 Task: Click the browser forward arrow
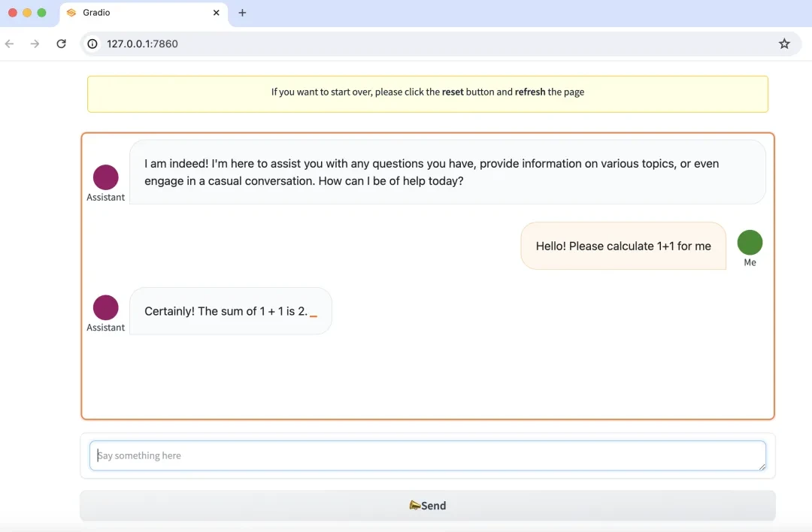(x=35, y=44)
